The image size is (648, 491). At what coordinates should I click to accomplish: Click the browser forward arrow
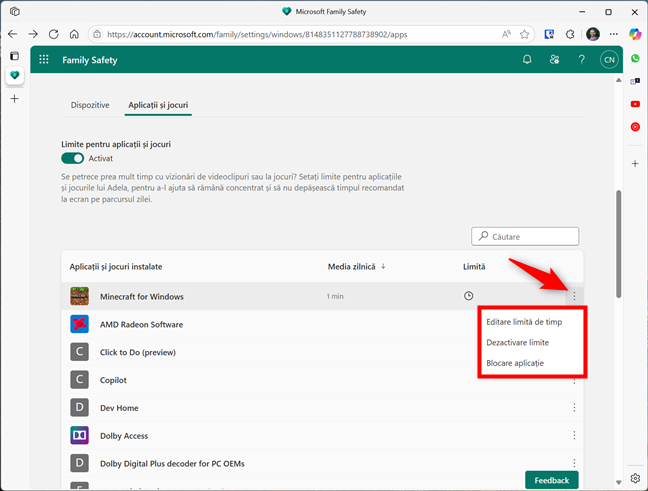[33, 34]
